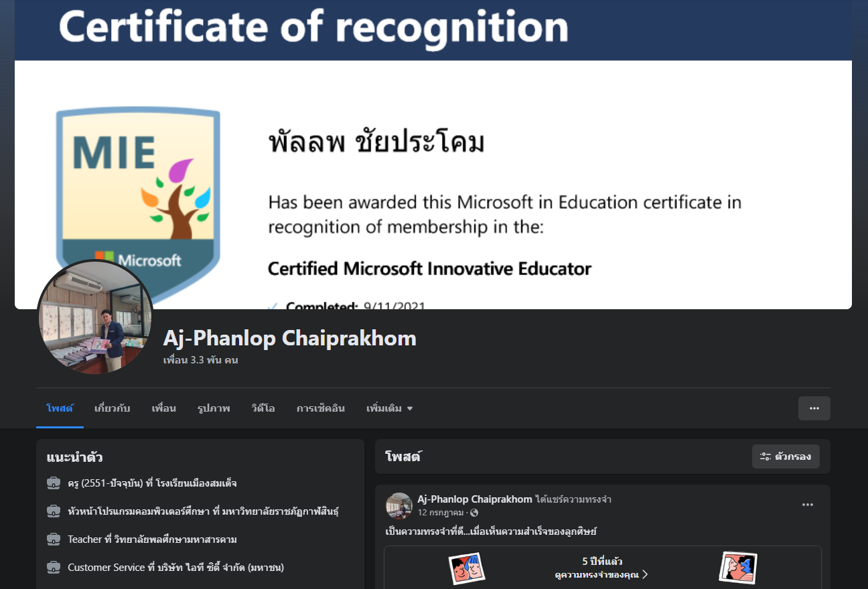Open the Aj-Phanlop Chaiprakhom author link on the post
Screen dimensions: 868x589
click(475, 499)
